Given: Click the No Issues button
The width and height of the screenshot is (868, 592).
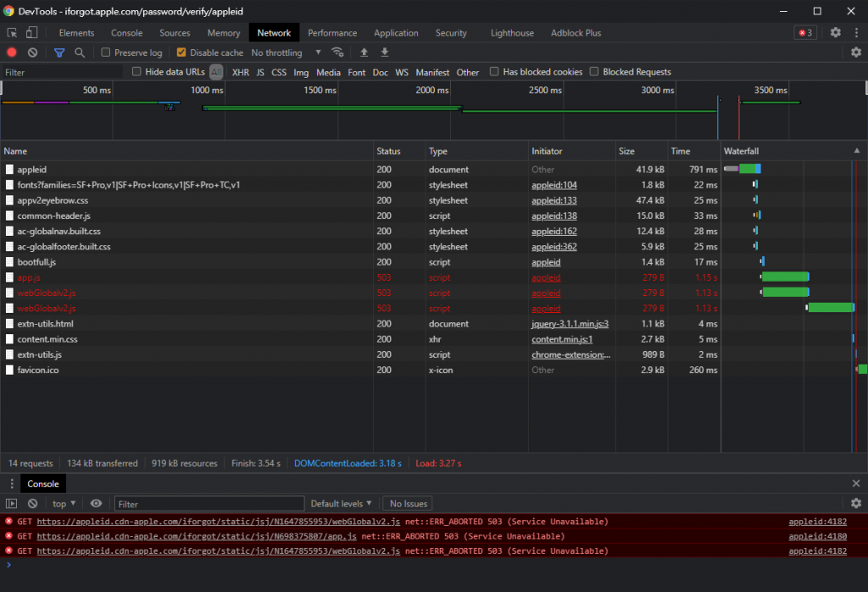Looking at the screenshot, I should click(408, 504).
